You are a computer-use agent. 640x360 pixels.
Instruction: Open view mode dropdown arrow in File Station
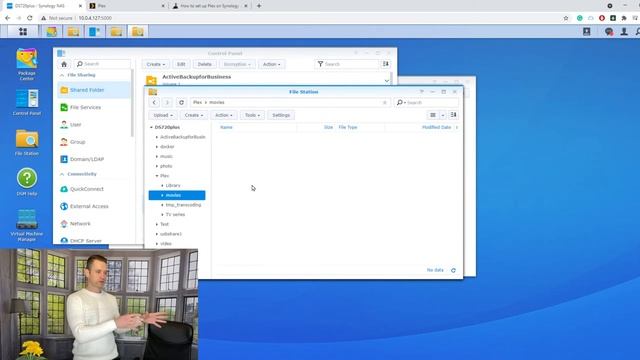tap(442, 115)
